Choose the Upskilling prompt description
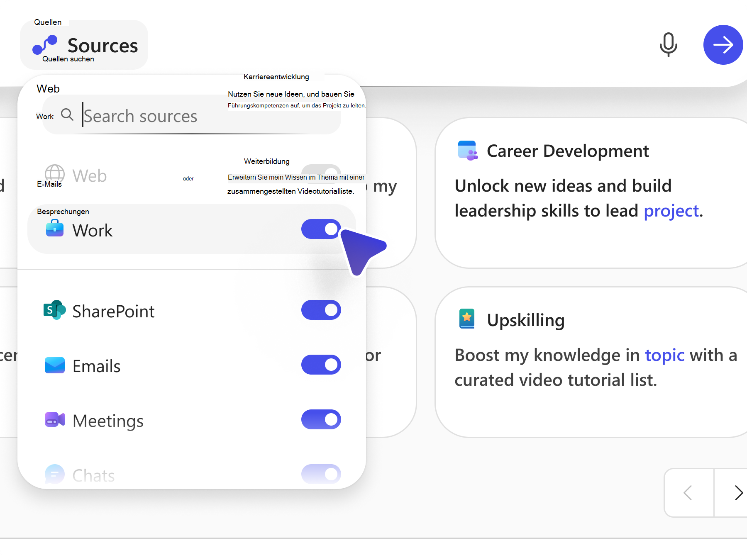747x560 pixels. click(596, 368)
